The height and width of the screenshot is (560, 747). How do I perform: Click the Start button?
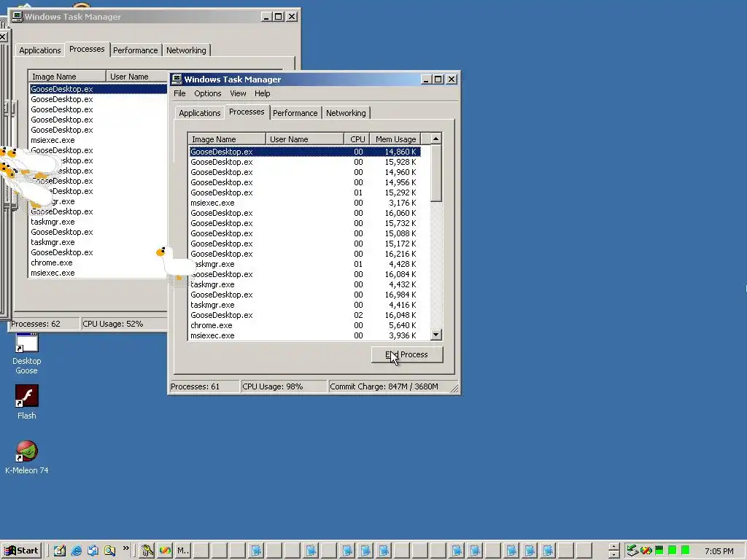21,551
